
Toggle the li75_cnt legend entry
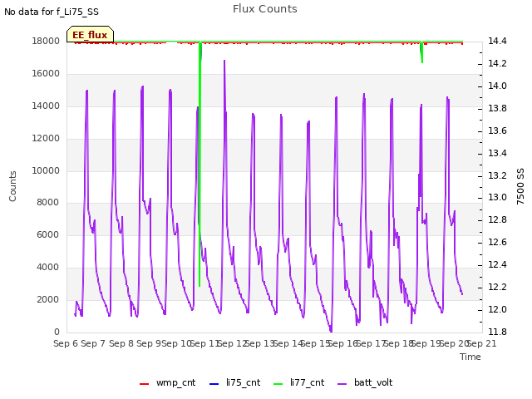point(234,383)
